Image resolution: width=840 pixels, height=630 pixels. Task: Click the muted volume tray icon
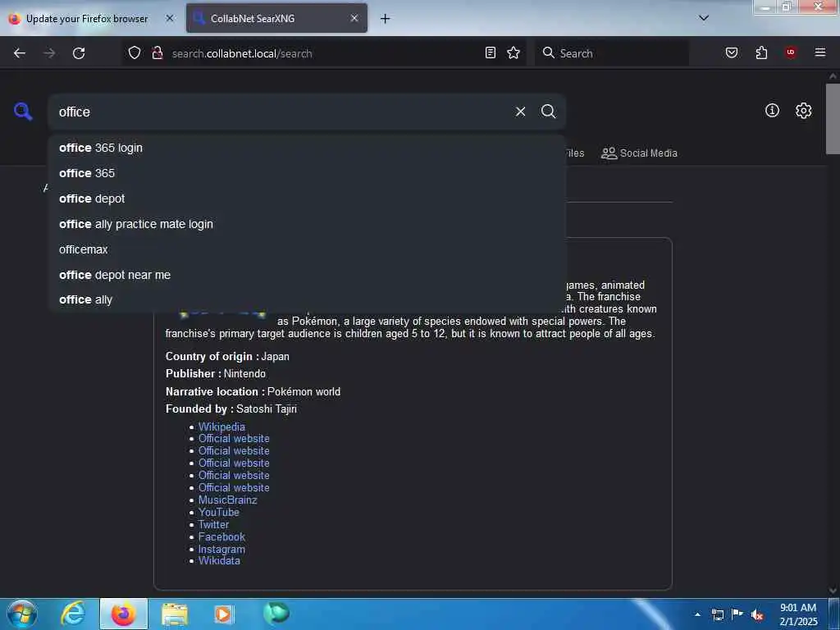click(x=757, y=614)
